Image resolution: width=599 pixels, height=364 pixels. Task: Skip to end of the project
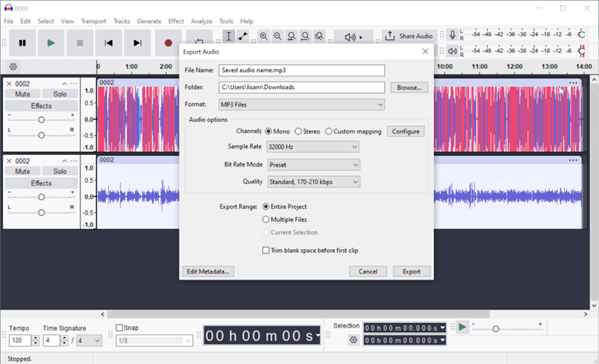coord(138,43)
